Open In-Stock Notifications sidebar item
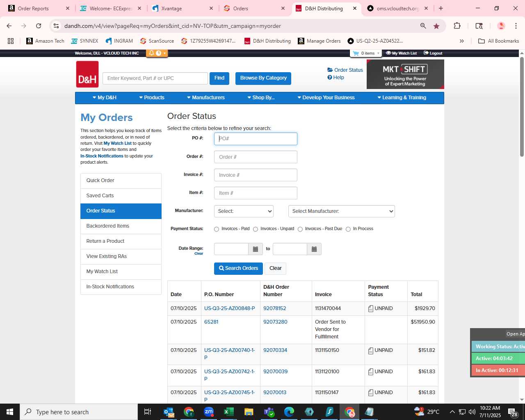This screenshot has height=420, width=525. (x=121, y=287)
